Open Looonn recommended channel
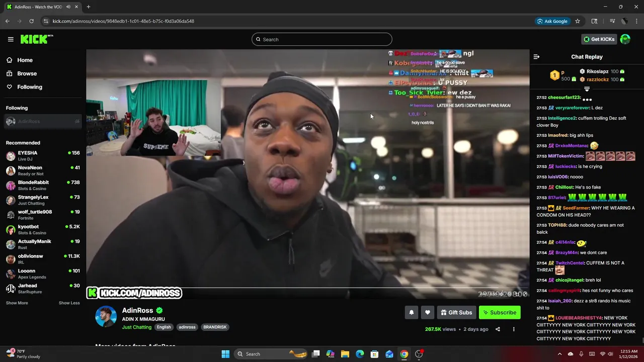This screenshot has height=362, width=644. point(43,274)
